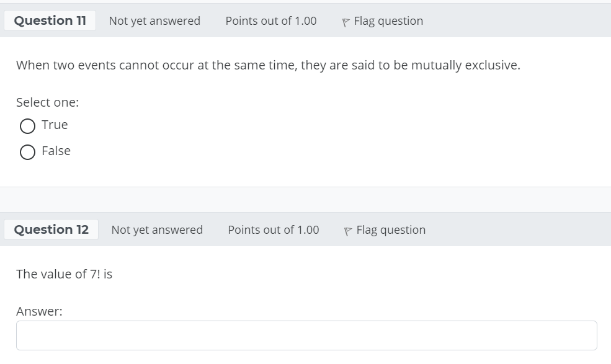Click inside the Answer field for 7!

pyautogui.click(x=305, y=334)
